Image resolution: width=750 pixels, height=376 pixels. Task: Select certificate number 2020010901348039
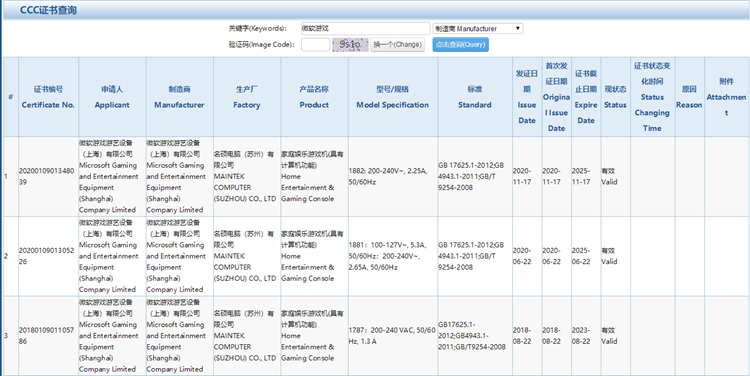46,176
